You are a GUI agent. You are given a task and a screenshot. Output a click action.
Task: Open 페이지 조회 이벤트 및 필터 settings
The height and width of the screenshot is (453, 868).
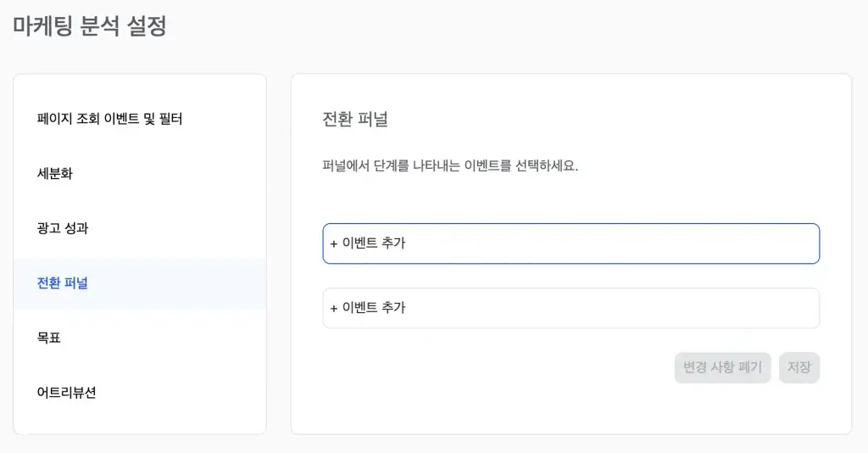point(109,119)
